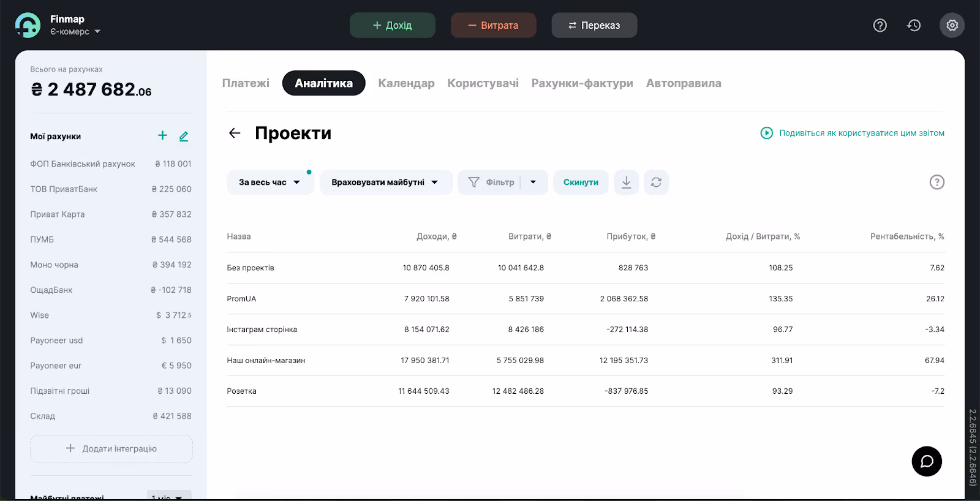Go to Користувачі tab
980x501 pixels.
[483, 83]
